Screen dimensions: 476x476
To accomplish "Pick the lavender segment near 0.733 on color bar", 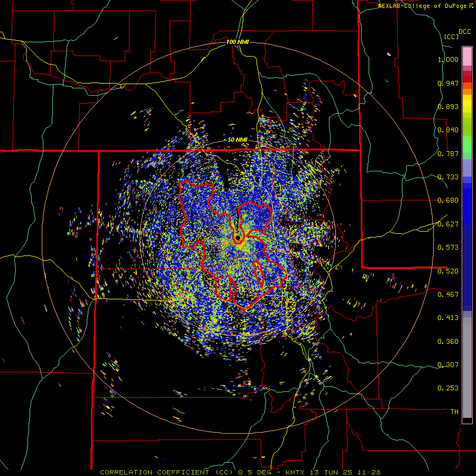I will (467, 168).
